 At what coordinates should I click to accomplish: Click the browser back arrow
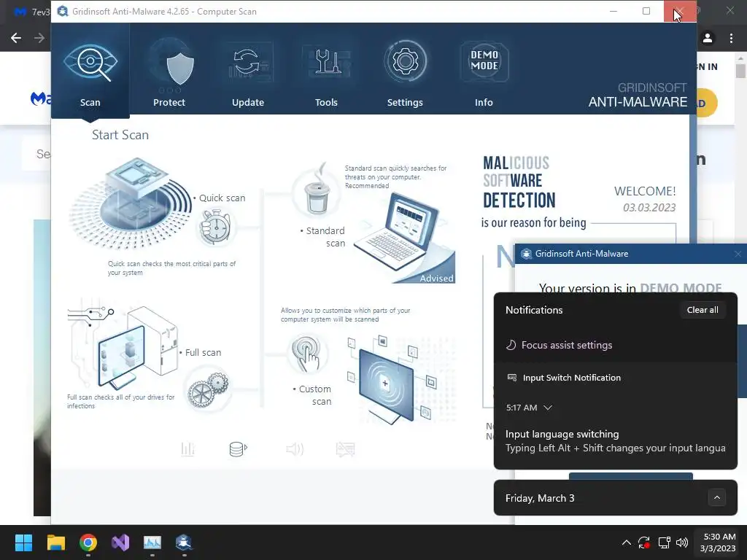[x=16, y=38]
